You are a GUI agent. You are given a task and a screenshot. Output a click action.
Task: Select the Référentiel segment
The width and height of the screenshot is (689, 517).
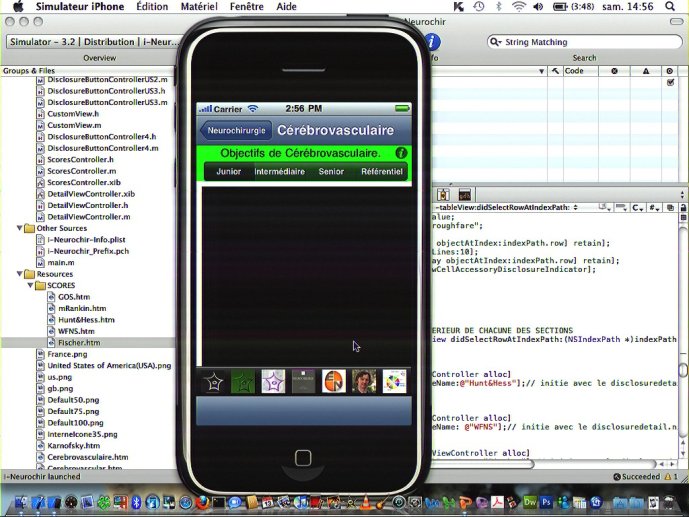382,171
